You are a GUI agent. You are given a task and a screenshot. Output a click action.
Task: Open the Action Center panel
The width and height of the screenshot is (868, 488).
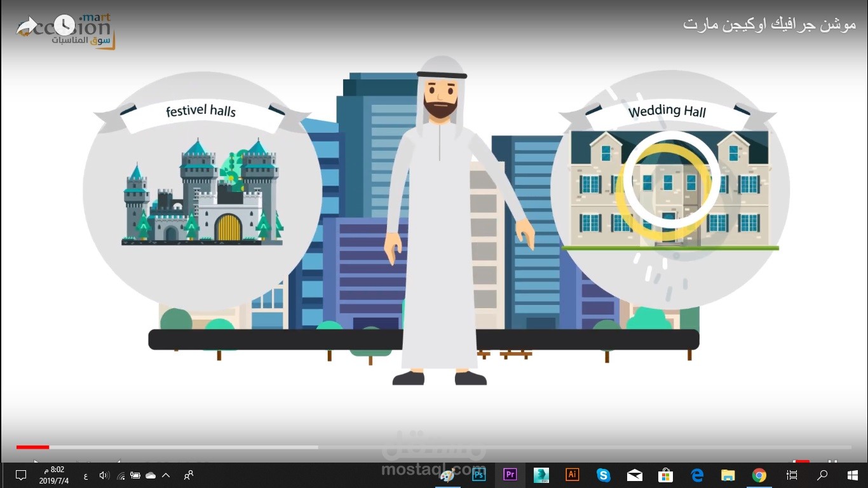pyautogui.click(x=21, y=475)
